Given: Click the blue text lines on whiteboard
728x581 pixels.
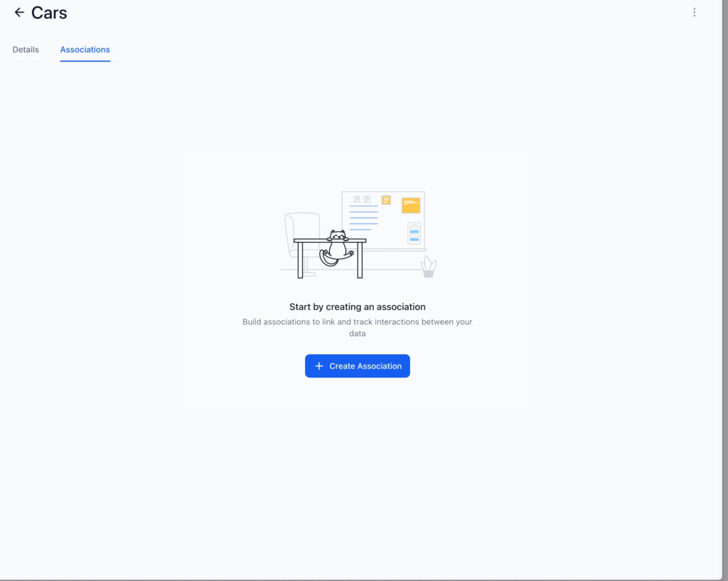Looking at the screenshot, I should pos(363,218).
